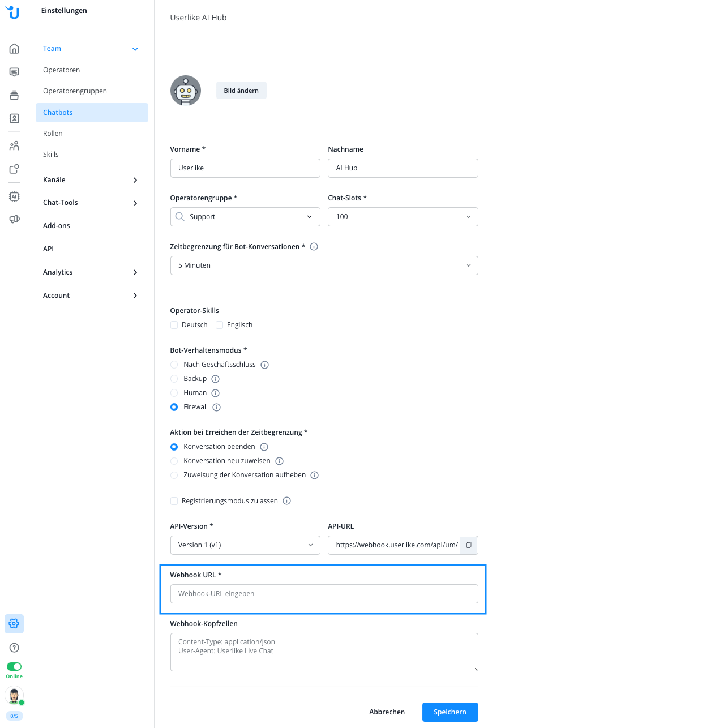Viewport: 719px width, 728px height.
Task: Select the Backup behavior mode
Action: [x=174, y=379]
